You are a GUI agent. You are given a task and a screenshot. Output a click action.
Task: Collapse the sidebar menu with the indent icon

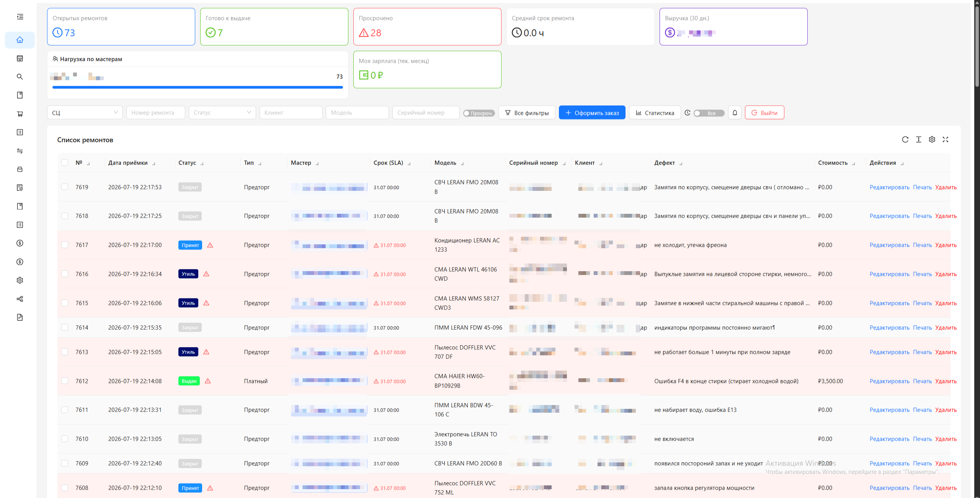tap(20, 17)
